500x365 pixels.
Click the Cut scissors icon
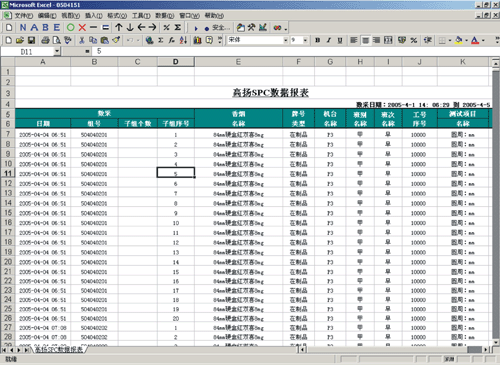point(82,41)
